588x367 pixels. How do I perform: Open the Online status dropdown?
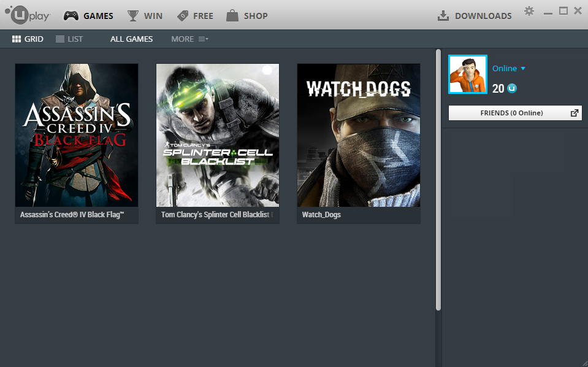(509, 68)
